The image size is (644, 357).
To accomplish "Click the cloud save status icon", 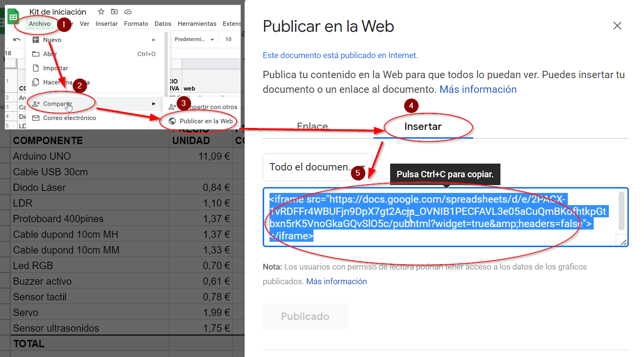I will (x=128, y=12).
